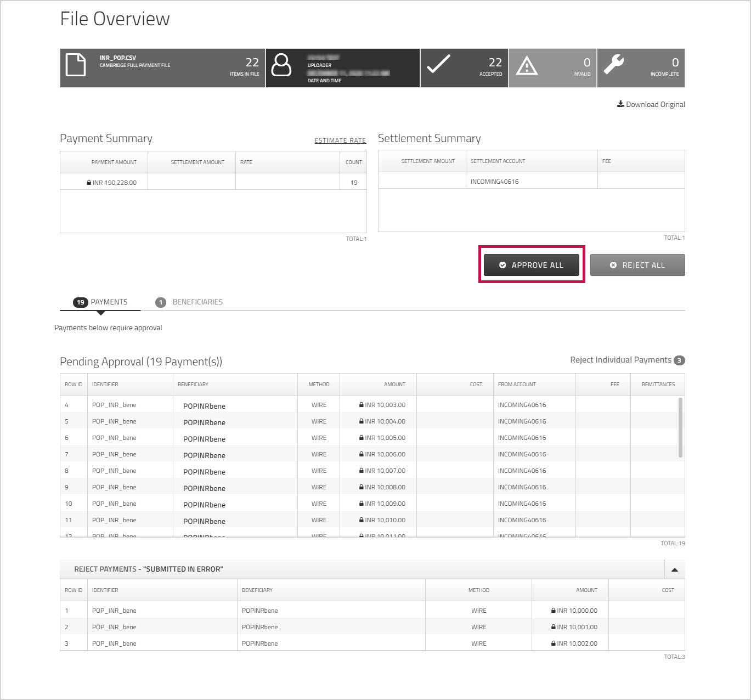
Task: Click row ID 4 in pending approval table
Action: 67,405
